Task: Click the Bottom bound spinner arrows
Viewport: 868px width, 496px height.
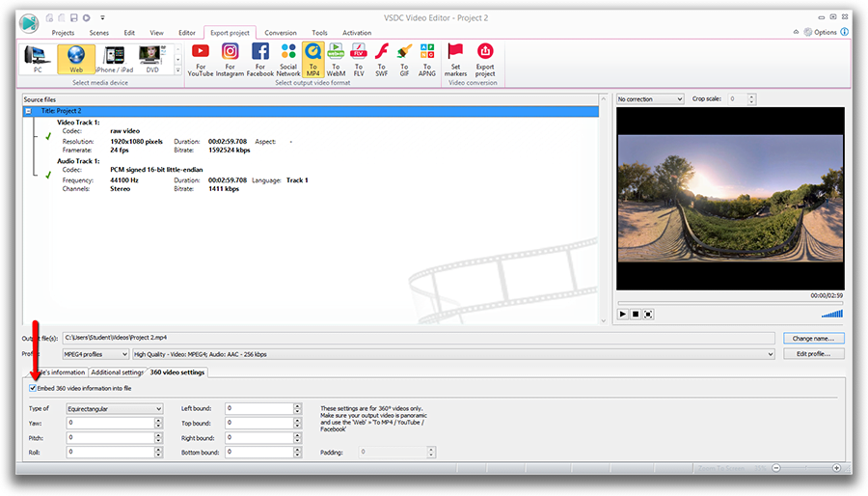Action: click(297, 453)
